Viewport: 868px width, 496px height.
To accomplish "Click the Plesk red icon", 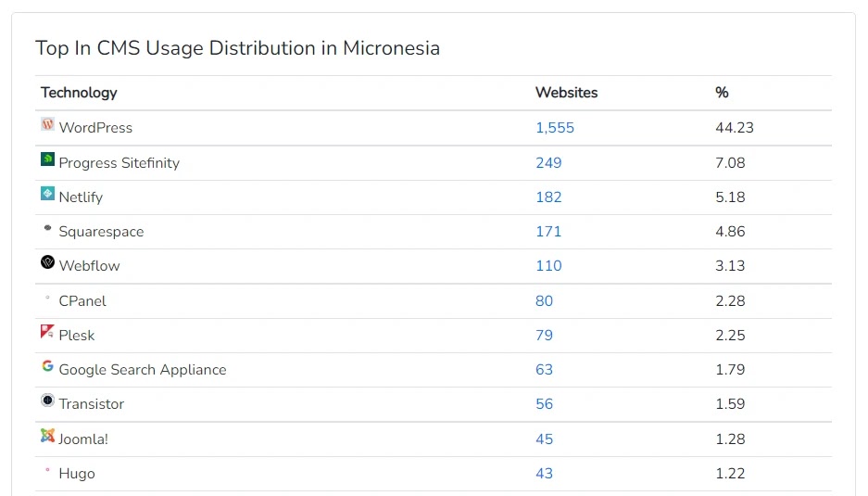I will point(47,332).
